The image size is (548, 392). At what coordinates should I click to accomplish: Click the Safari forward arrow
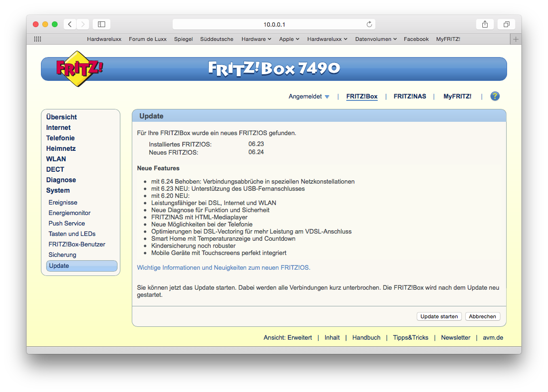(x=83, y=24)
